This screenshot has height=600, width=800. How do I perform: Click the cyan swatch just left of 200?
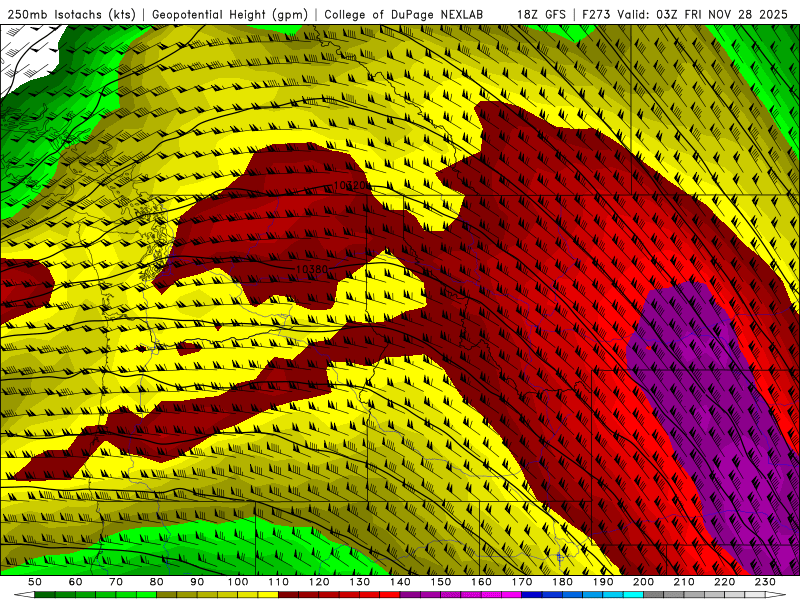(x=633, y=595)
